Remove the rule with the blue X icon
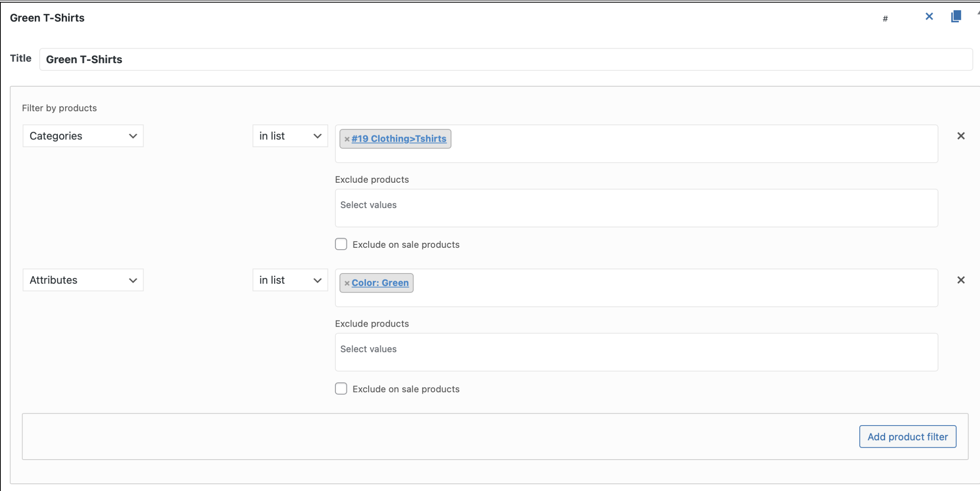 (x=929, y=16)
